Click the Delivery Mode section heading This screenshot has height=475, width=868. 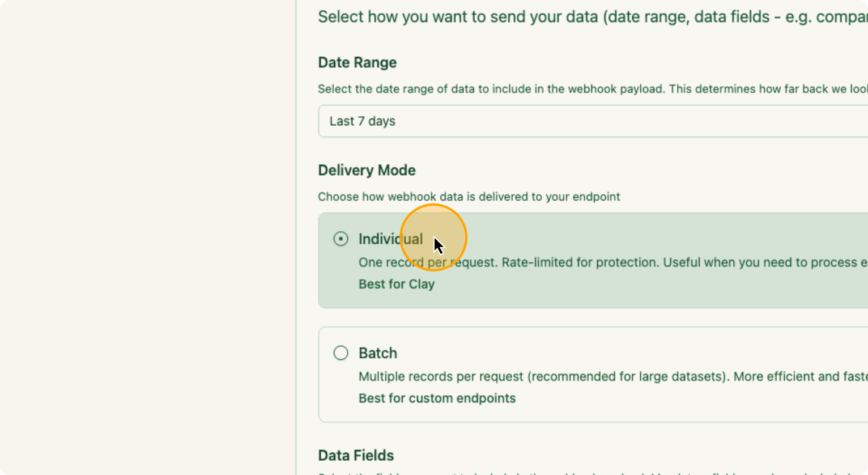coord(367,170)
